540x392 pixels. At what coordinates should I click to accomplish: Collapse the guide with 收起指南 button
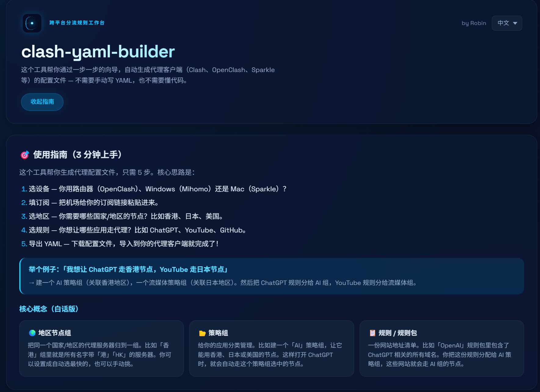click(x=42, y=102)
